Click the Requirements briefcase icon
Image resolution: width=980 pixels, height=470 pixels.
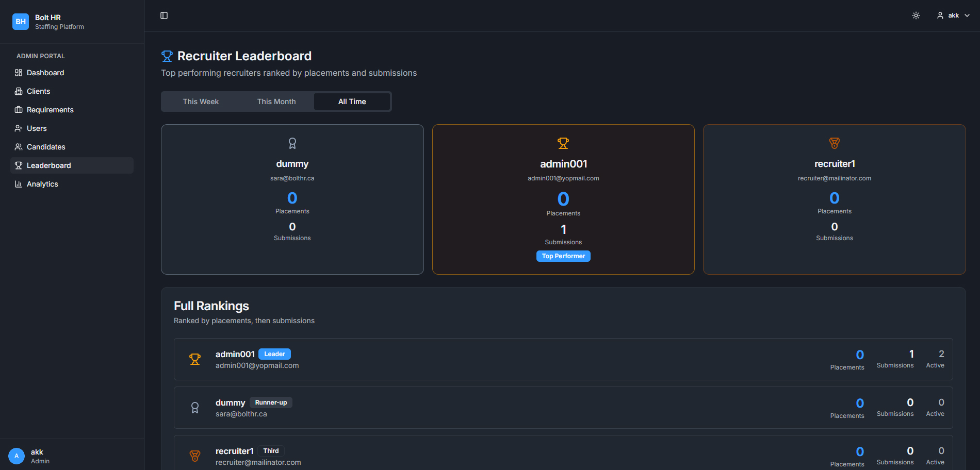pos(19,110)
